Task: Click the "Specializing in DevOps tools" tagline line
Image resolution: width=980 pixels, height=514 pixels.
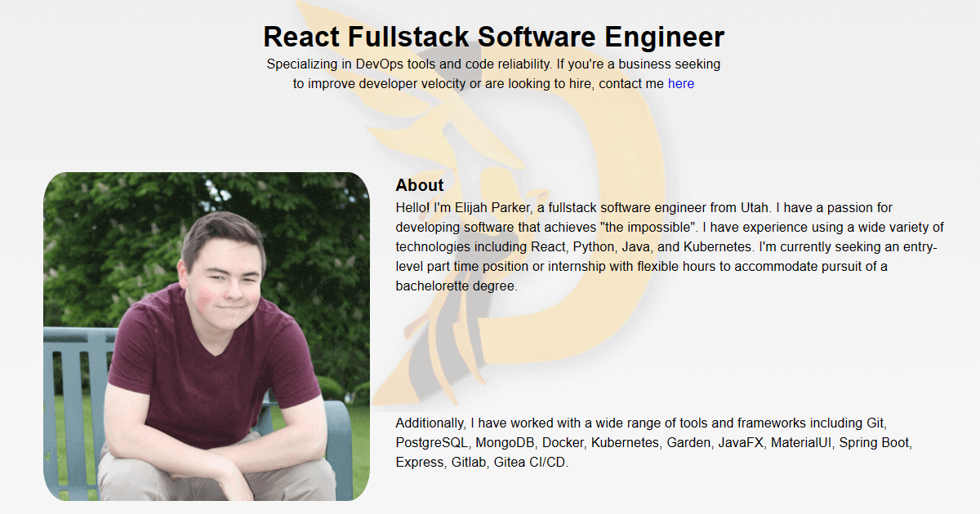Action: click(493, 64)
